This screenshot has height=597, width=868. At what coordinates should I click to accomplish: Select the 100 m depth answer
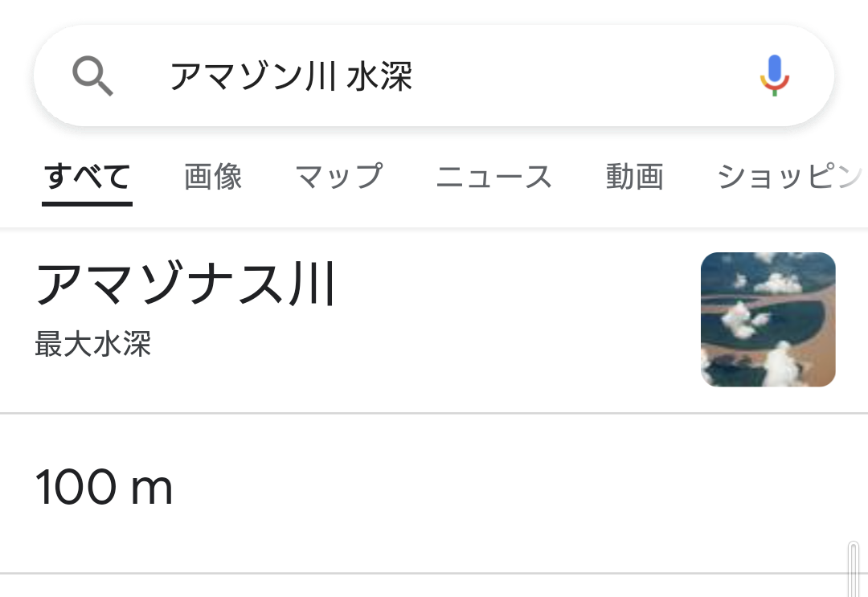tap(104, 488)
